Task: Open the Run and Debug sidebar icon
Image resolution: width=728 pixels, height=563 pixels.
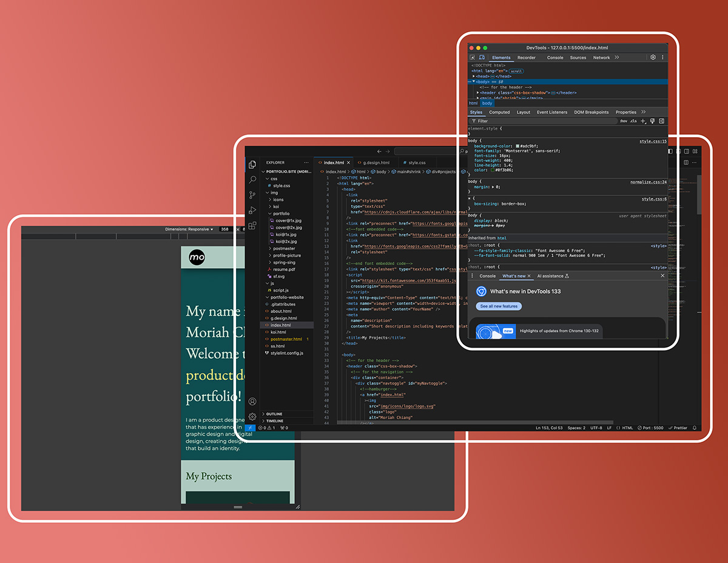Action: [x=252, y=209]
